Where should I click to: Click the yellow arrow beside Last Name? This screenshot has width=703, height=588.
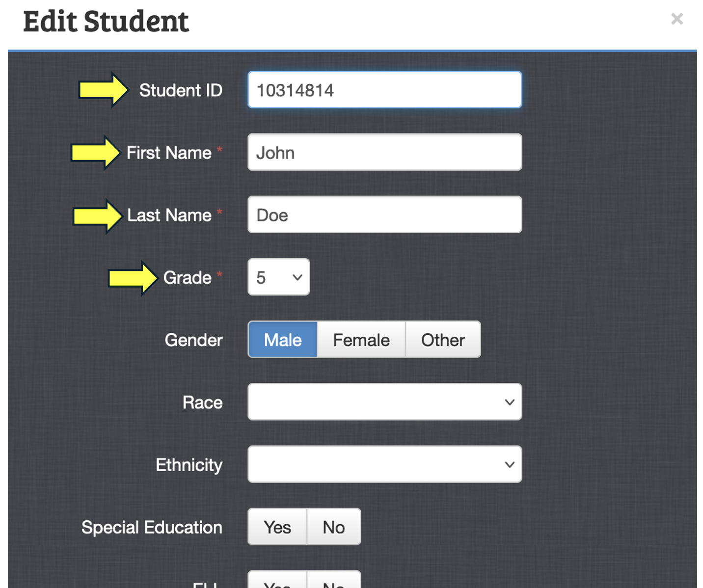click(x=97, y=215)
